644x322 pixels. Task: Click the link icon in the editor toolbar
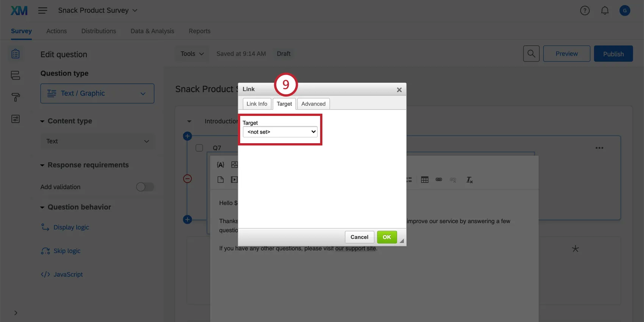tap(439, 180)
